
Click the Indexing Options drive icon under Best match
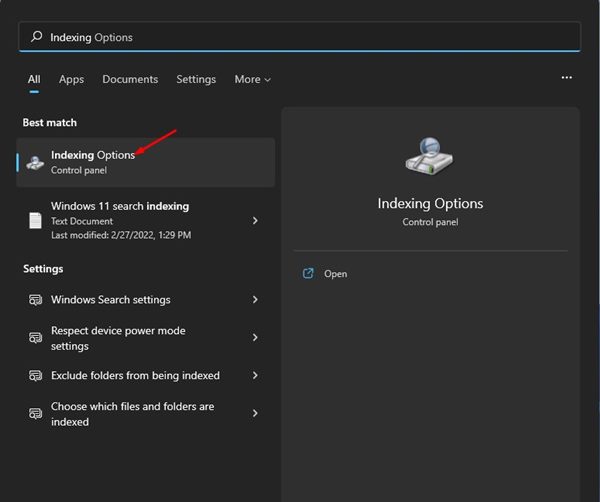(x=35, y=162)
